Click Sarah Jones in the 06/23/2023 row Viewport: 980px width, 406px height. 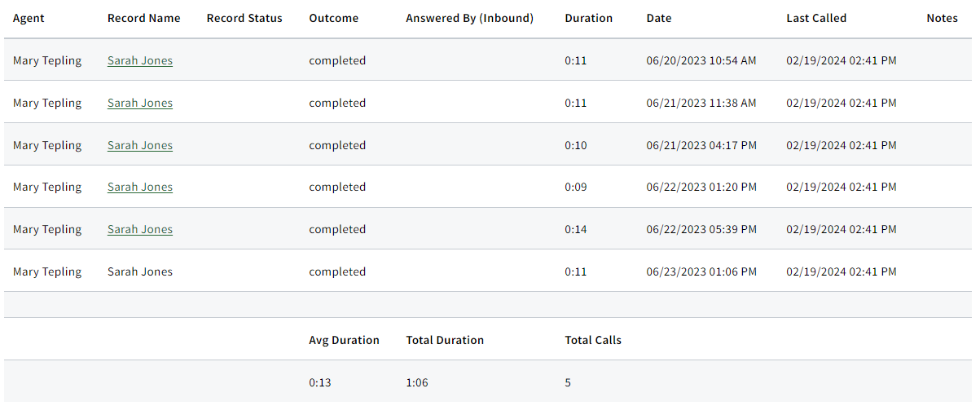point(140,271)
